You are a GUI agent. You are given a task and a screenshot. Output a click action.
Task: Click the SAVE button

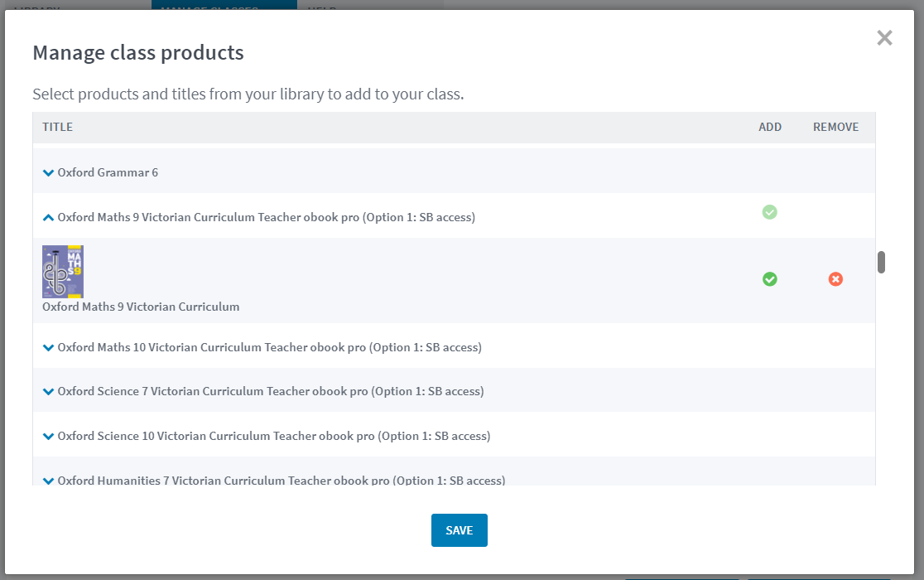point(459,530)
